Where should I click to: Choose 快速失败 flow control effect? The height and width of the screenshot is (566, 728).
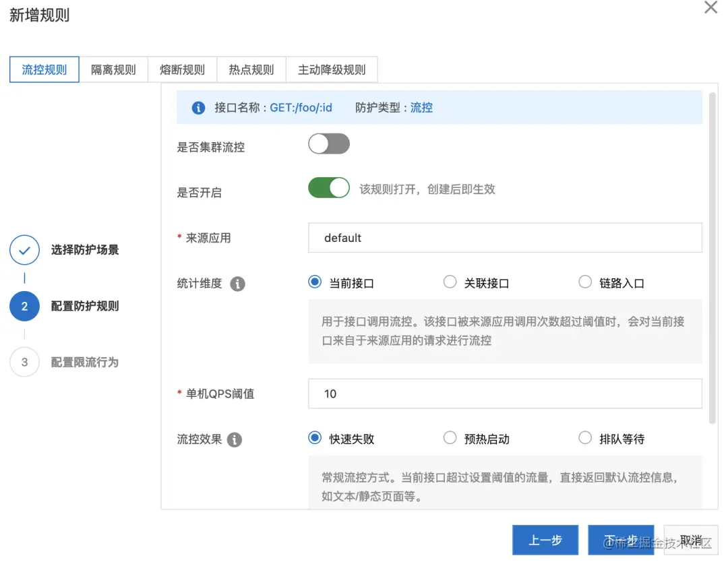pyautogui.click(x=315, y=438)
